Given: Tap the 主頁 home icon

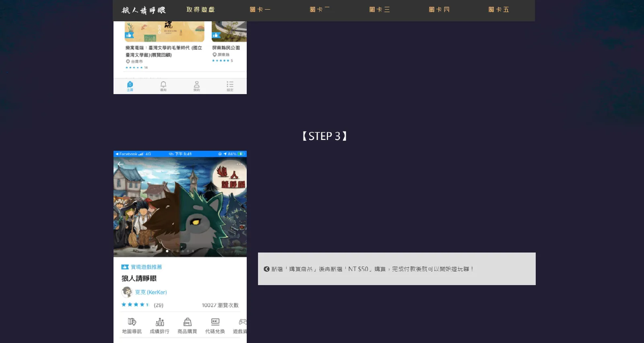Looking at the screenshot, I should pyautogui.click(x=130, y=86).
